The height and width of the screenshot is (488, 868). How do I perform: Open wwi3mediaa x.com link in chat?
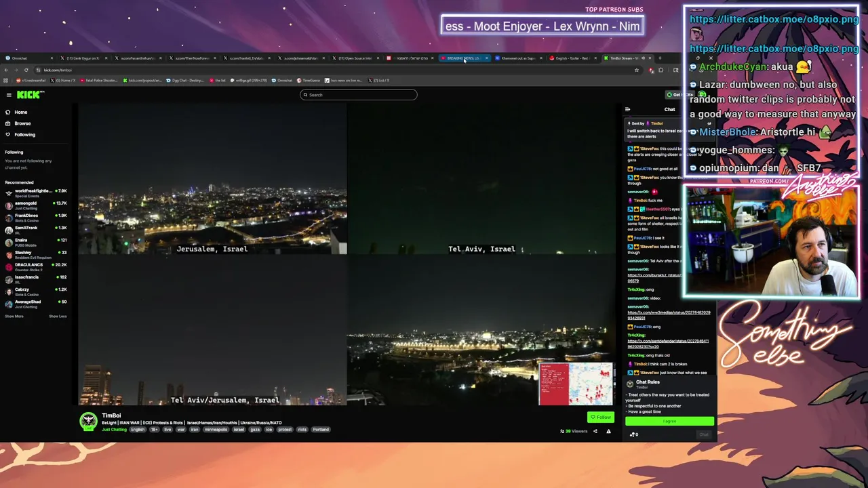point(669,315)
